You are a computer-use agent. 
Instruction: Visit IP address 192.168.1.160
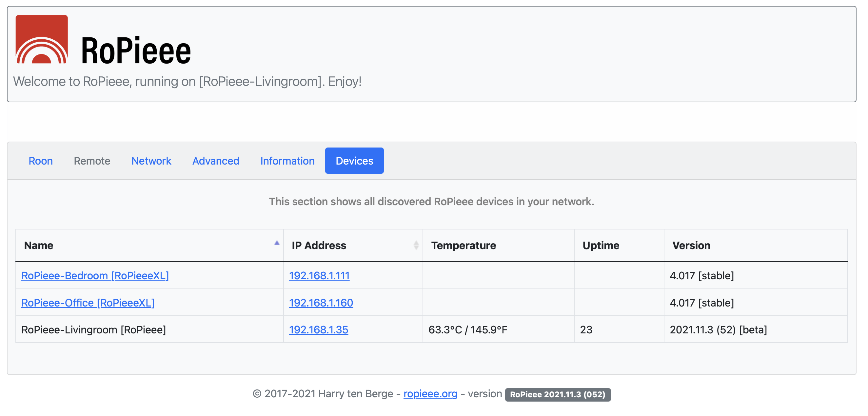coord(321,303)
